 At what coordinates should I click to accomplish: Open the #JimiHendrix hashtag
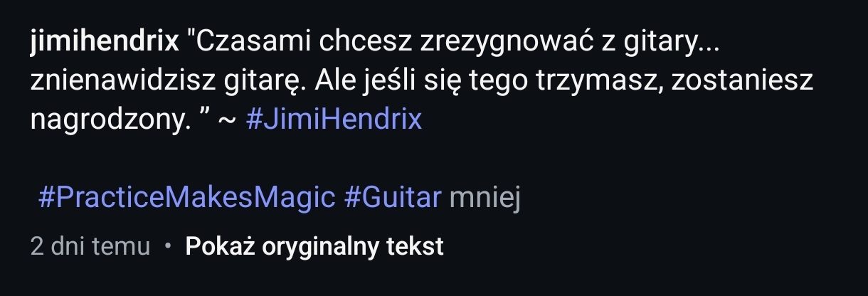coord(334,120)
